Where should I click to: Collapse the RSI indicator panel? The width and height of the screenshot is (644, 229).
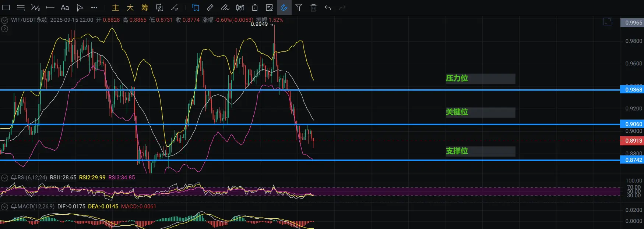[x=4, y=178]
